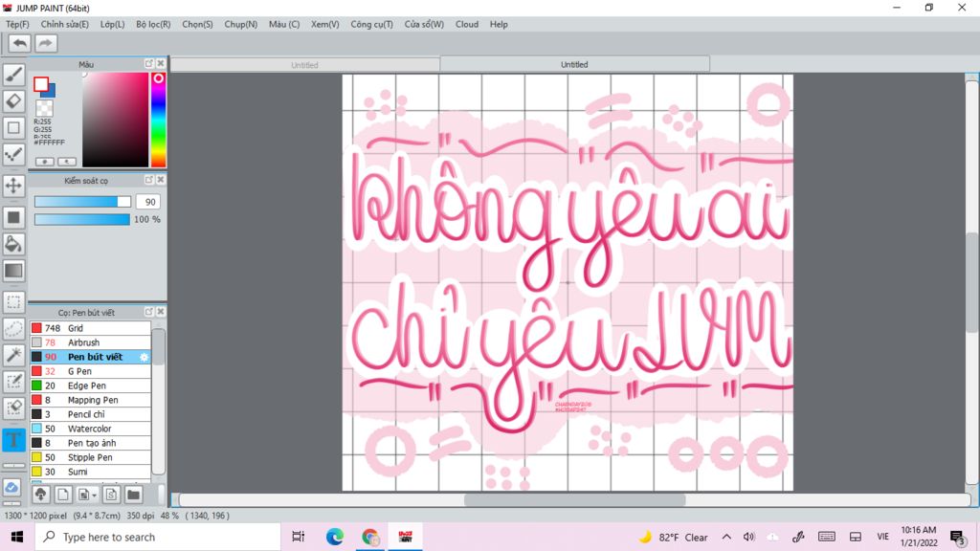
Task: Select the Watercolor brush
Action: tap(91, 429)
